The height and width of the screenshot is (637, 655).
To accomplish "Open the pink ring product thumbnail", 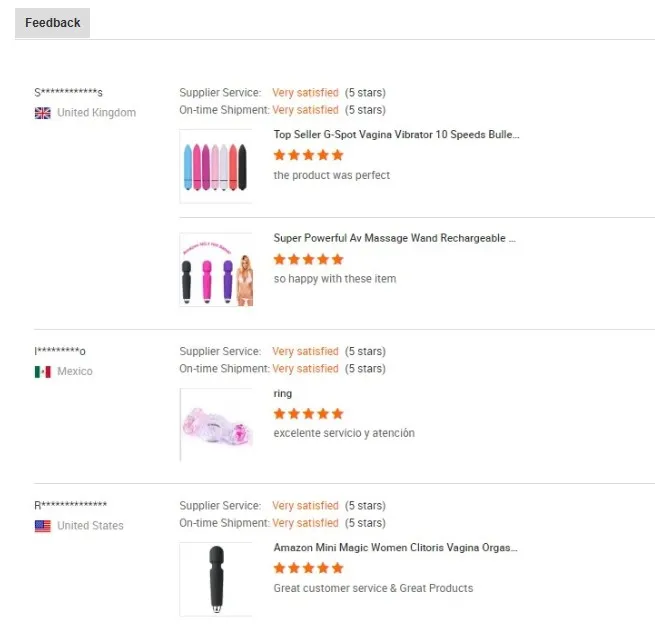I will (215, 424).
